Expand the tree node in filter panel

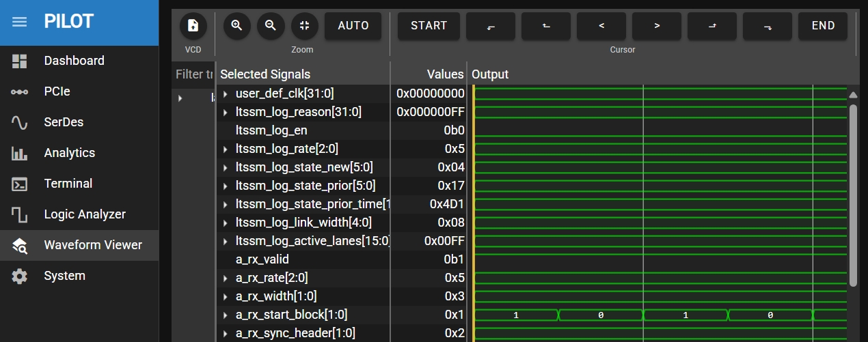180,98
